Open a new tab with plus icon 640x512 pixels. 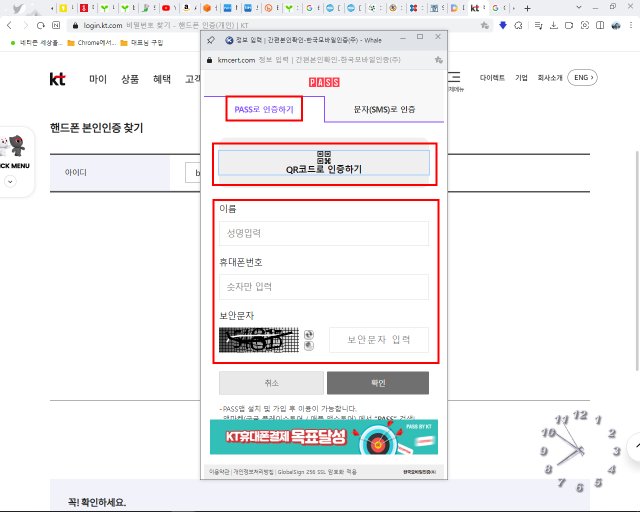(527, 8)
